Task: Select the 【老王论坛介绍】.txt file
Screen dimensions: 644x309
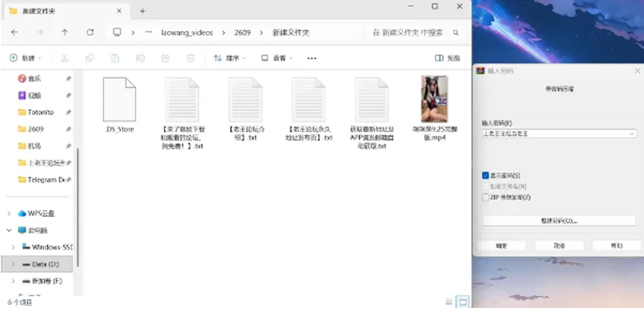Action: click(246, 109)
